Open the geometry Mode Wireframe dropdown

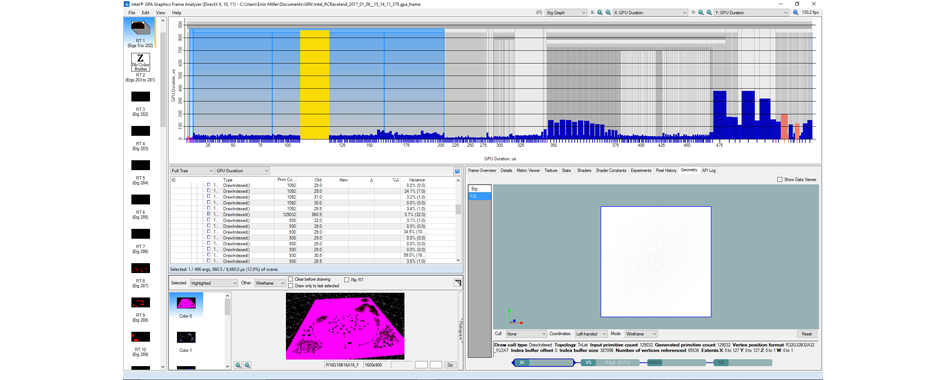pyautogui.click(x=641, y=333)
